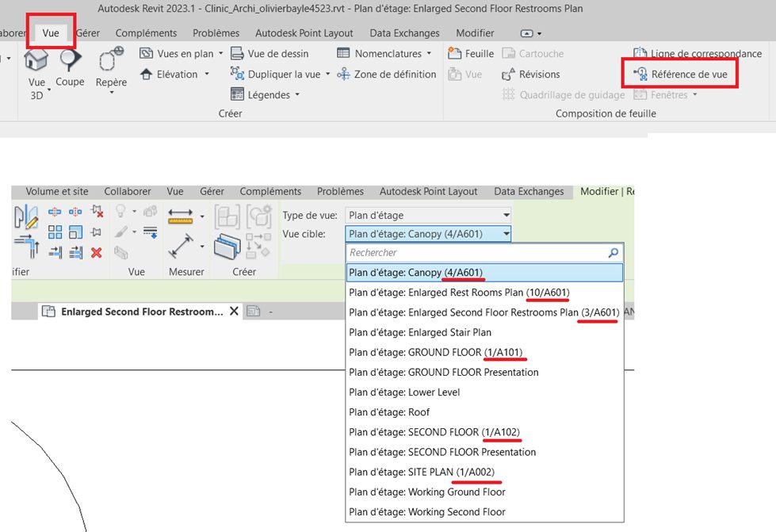
Task: Expand the Nomenclatures dropdown arrow
Action: (x=429, y=53)
